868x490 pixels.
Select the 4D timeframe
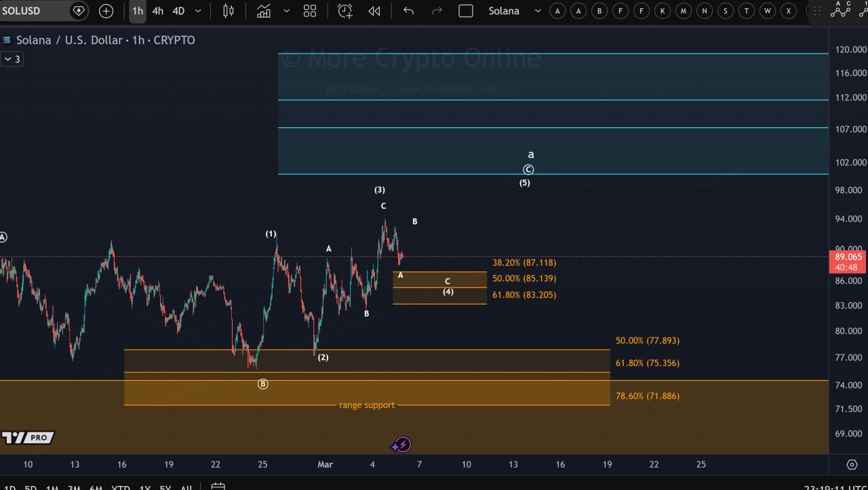coord(178,11)
